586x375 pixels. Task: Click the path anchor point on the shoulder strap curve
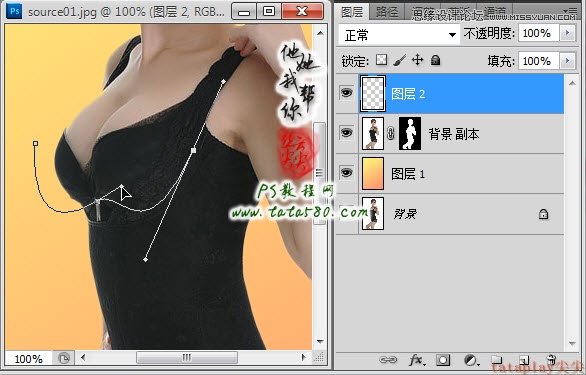pyautogui.click(x=194, y=150)
